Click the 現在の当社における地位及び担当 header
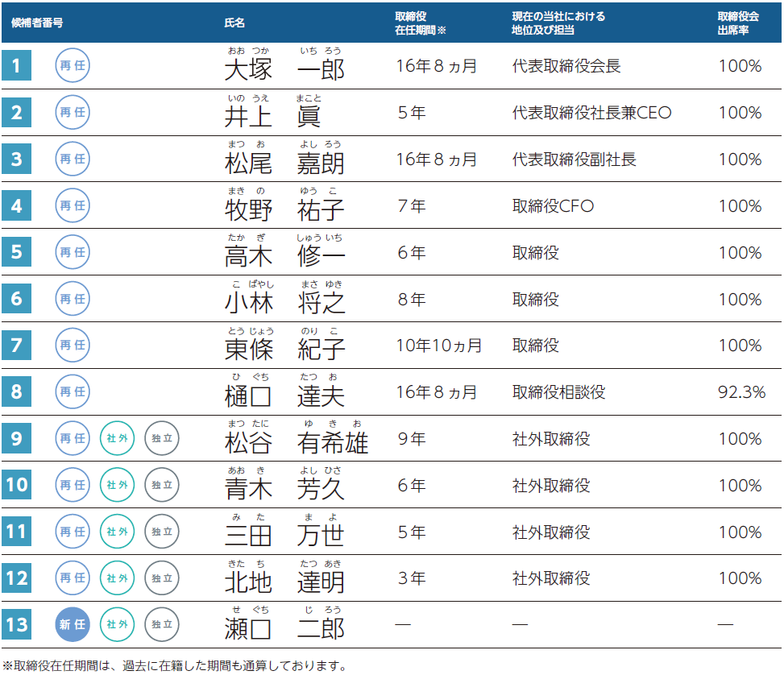This screenshot has width=784, height=675. point(558,23)
